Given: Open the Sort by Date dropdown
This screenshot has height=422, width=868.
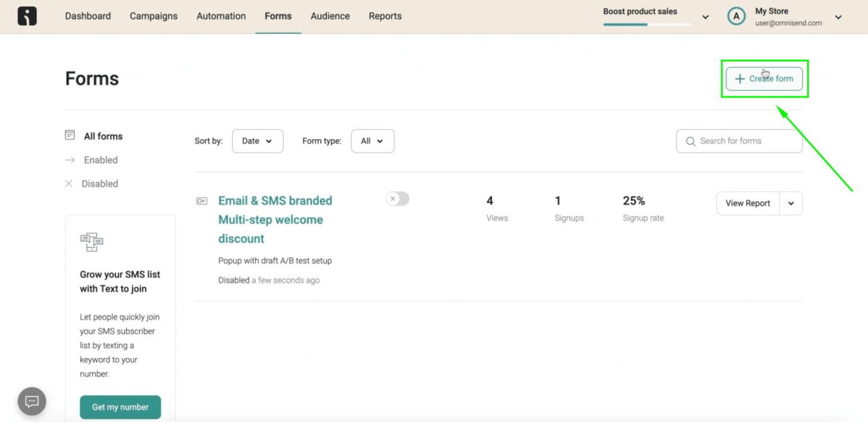Looking at the screenshot, I should click(257, 141).
